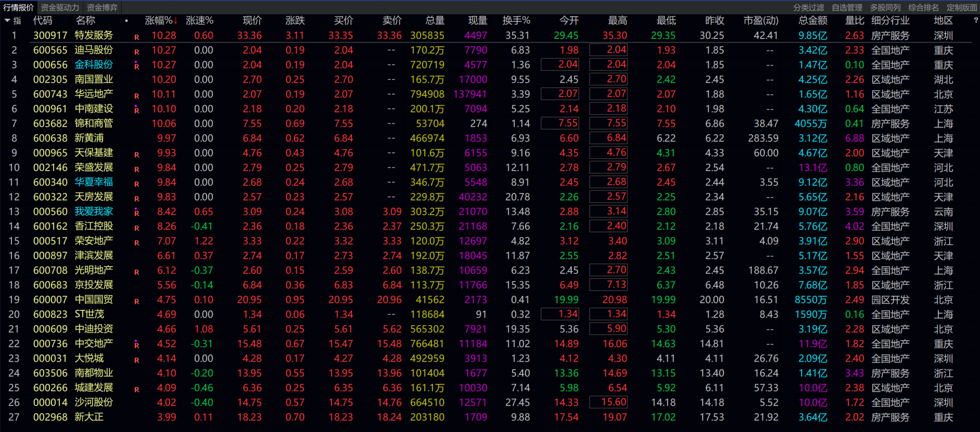Screen dimensions: 980x432
Task: Click the 云南 region cell
Action: click(943, 212)
